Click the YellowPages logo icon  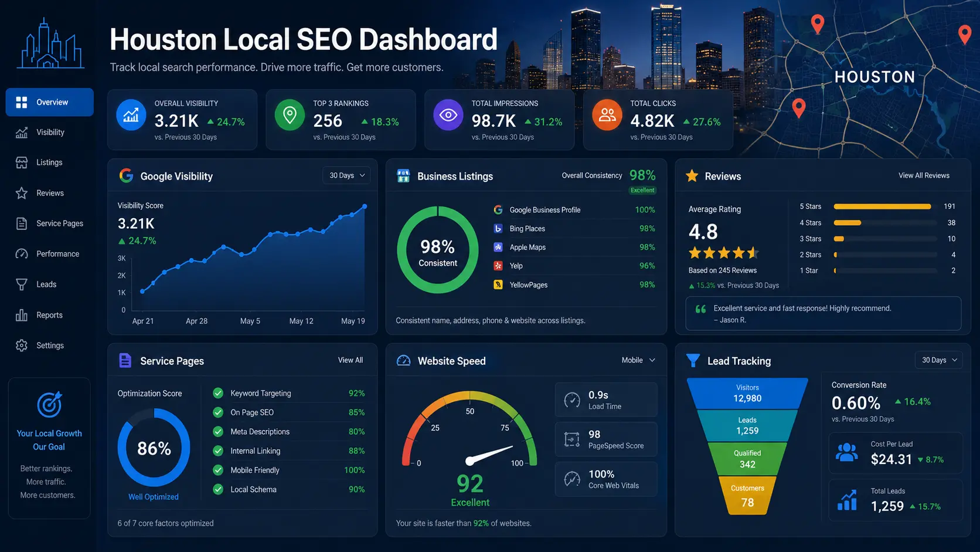click(x=498, y=285)
